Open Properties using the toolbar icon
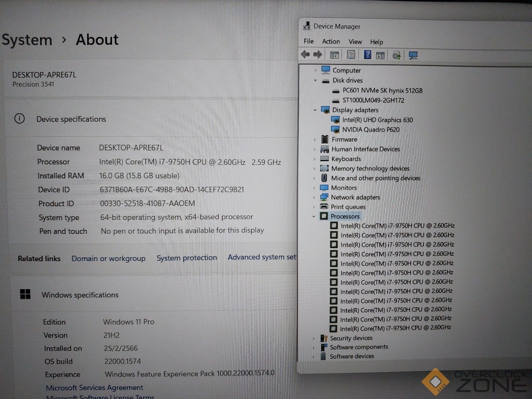This screenshot has width=532, height=399. point(351,55)
